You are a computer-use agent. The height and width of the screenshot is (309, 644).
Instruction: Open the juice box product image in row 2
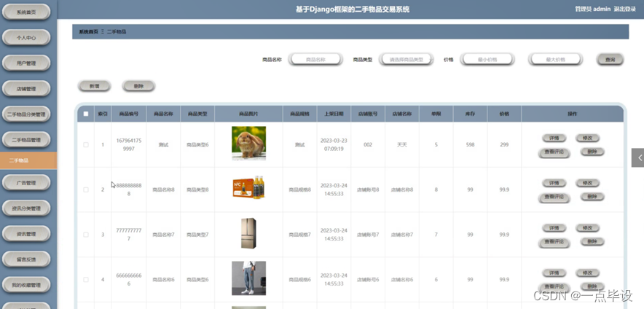pos(248,187)
